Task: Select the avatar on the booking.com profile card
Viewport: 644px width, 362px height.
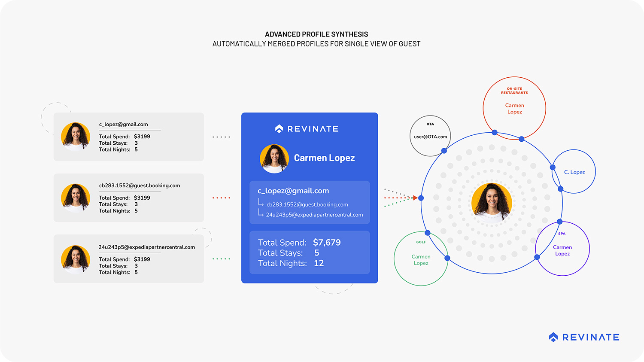Action: click(x=76, y=198)
